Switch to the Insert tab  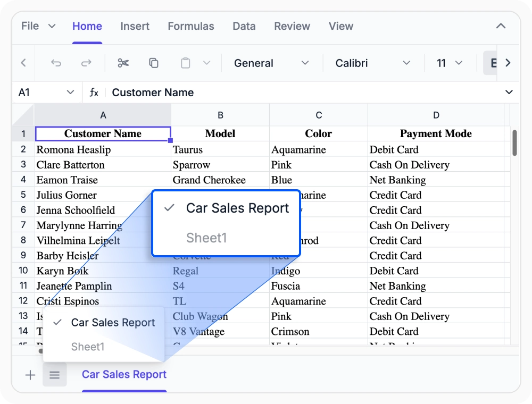[135, 26]
